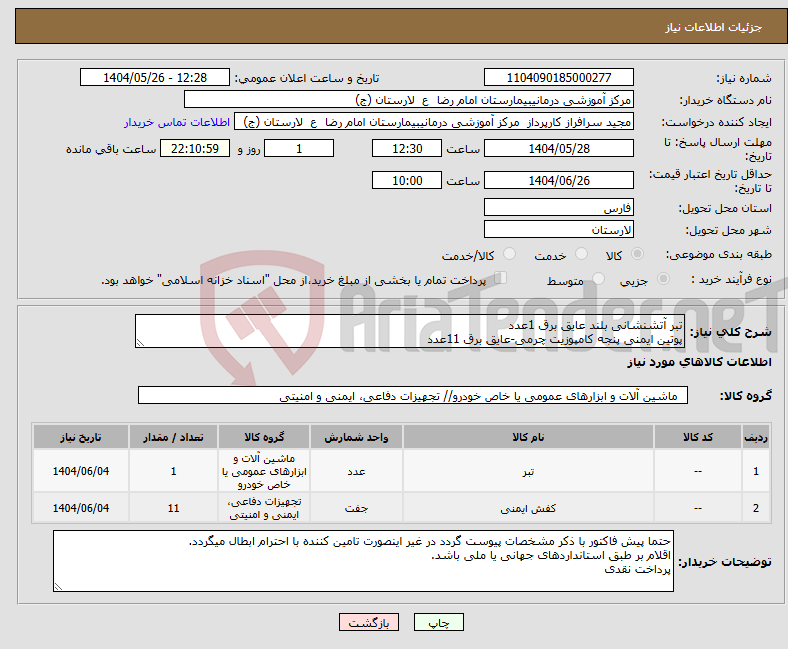Open the اطلاعات تماس خریدار link
This screenshot has height=649, width=788.
177,122
